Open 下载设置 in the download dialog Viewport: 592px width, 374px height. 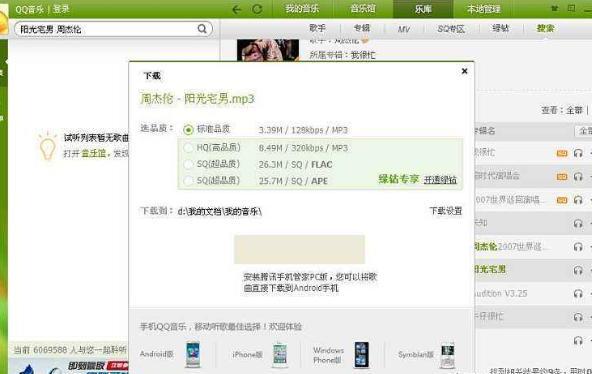[446, 211]
